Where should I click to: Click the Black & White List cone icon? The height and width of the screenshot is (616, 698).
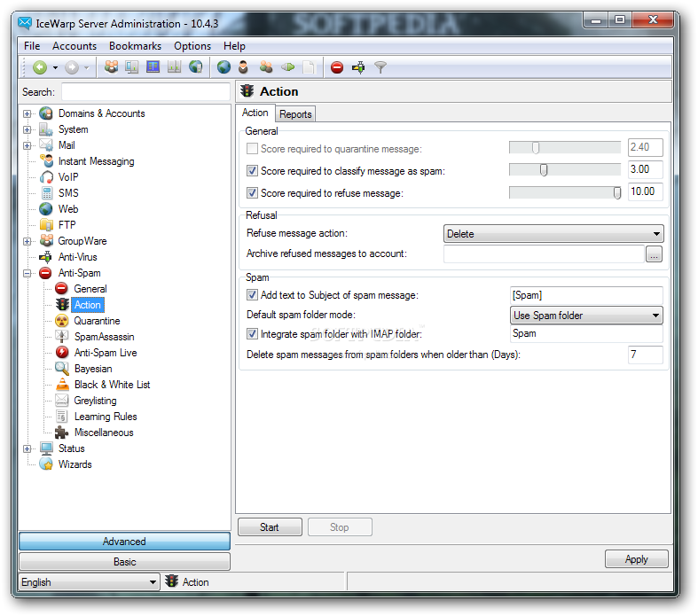(62, 385)
